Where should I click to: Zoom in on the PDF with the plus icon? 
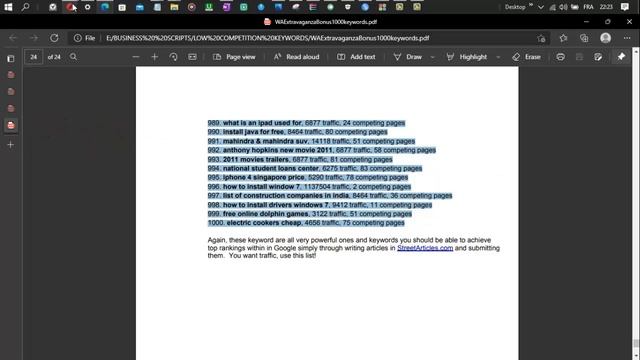coord(154,57)
